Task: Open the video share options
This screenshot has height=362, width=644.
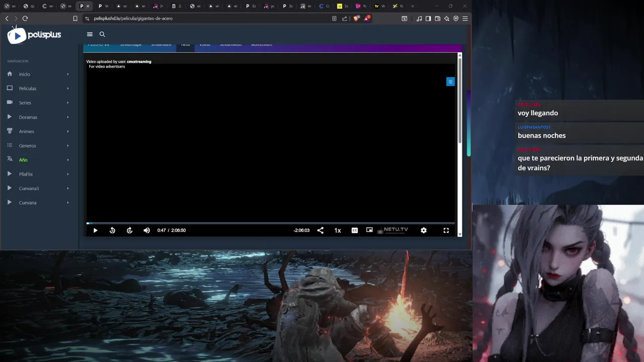Action: pos(320,230)
